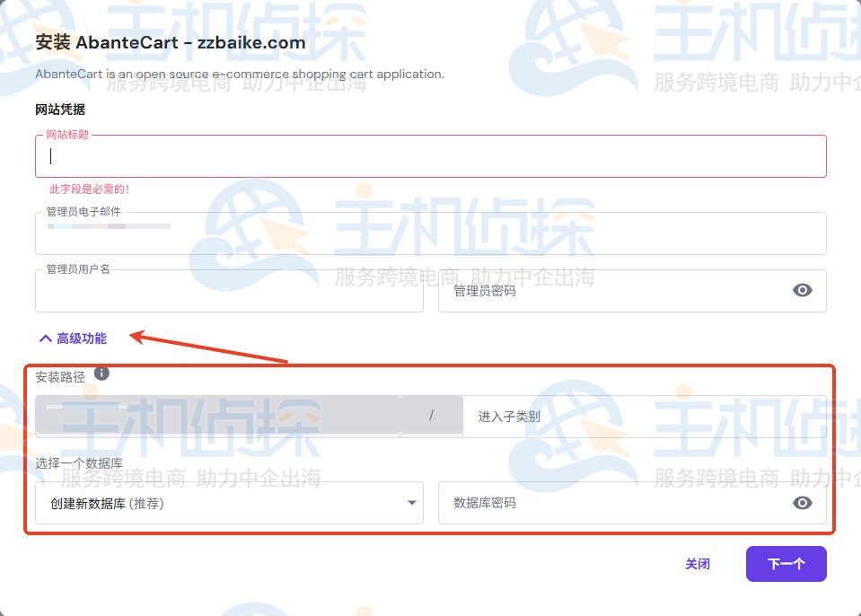Screen dimensions: 861x616
Task: Collapse the 高级功能 section chevron
Action: 45,339
